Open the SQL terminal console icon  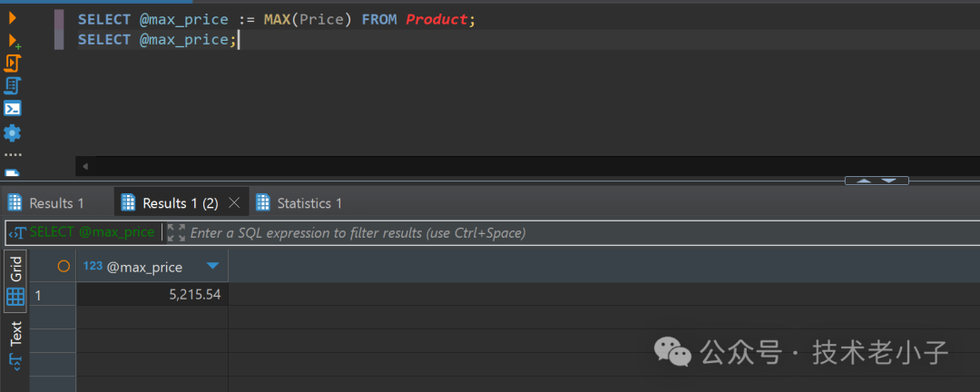(x=12, y=109)
